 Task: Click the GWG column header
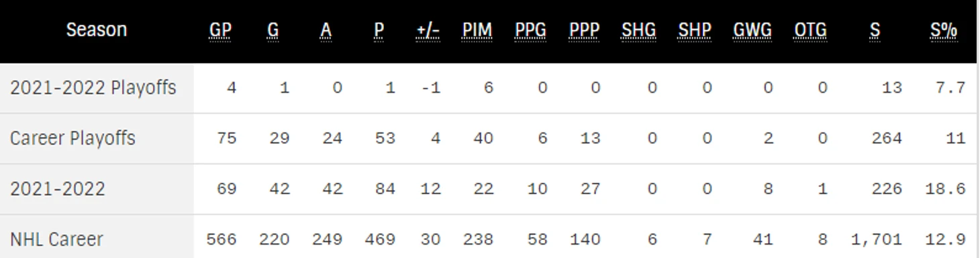tap(752, 30)
